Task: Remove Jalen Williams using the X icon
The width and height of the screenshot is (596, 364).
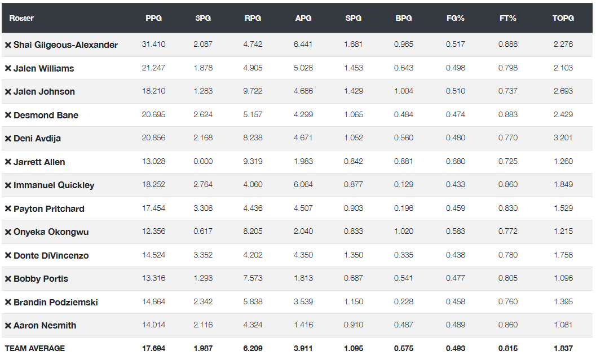Action: click(8, 68)
